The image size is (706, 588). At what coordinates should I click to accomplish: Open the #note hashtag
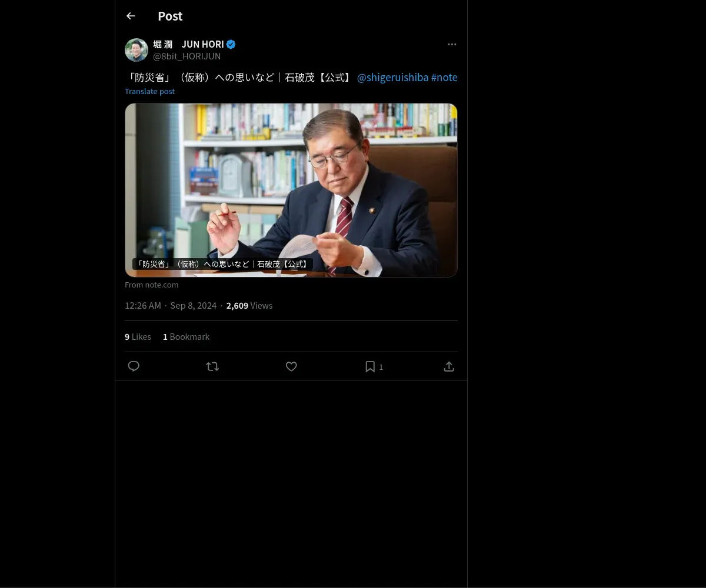coord(444,78)
